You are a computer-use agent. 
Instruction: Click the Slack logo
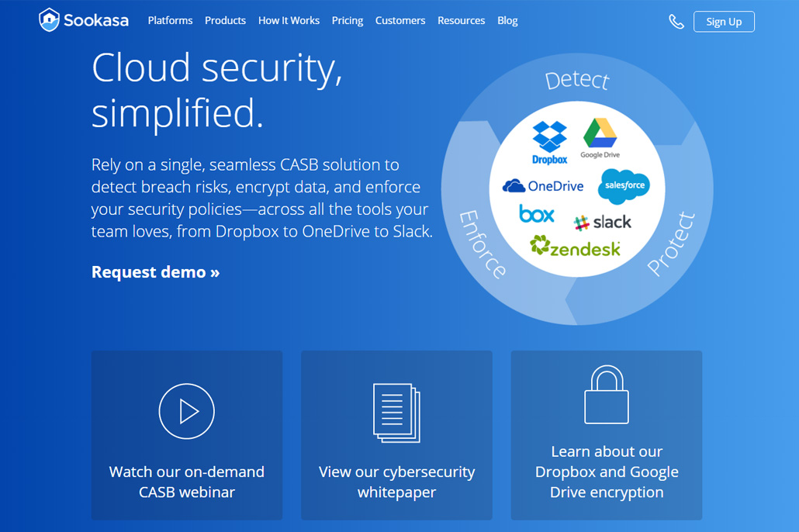tap(603, 223)
